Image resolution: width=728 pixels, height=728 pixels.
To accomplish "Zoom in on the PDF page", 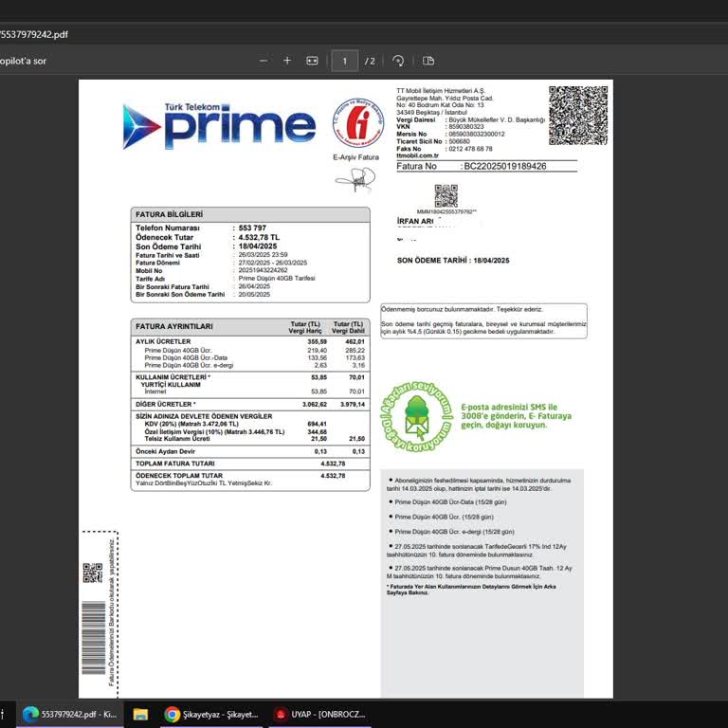I will point(287,61).
